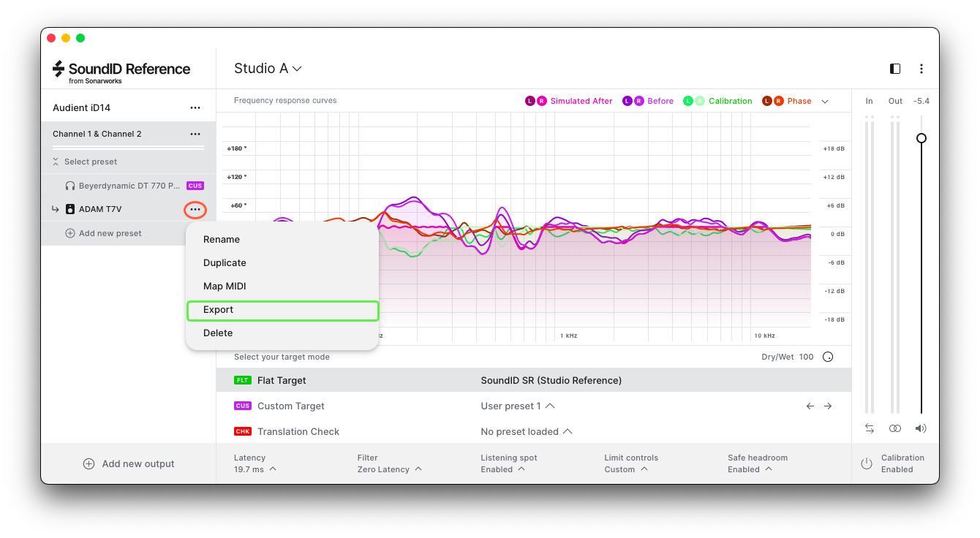This screenshot has height=538, width=980.
Task: Collapse the Select preset list
Action: [x=85, y=162]
